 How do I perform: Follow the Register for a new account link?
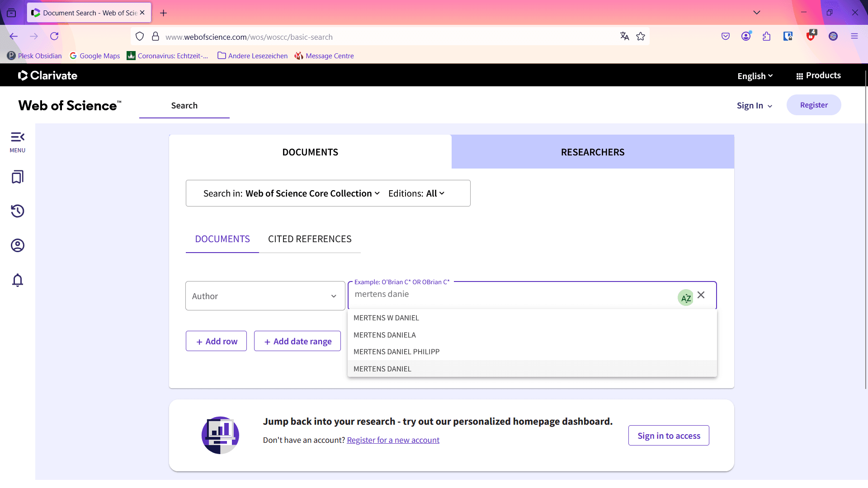click(393, 440)
